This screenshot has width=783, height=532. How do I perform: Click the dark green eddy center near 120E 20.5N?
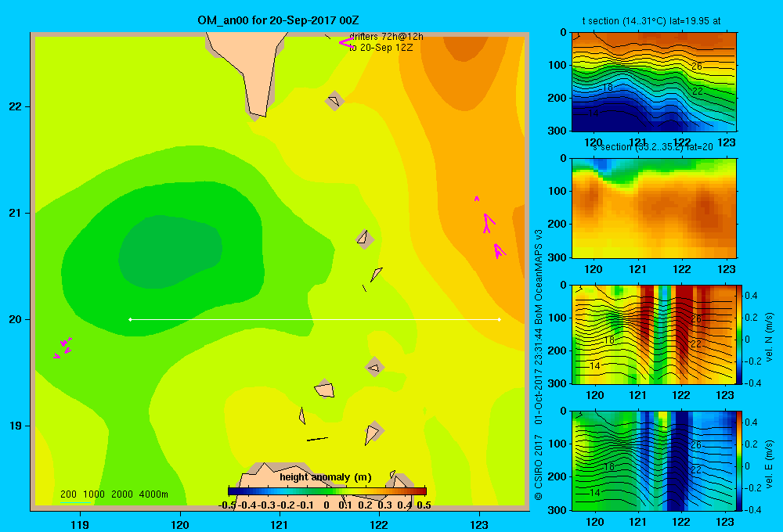pyautogui.click(x=170, y=252)
